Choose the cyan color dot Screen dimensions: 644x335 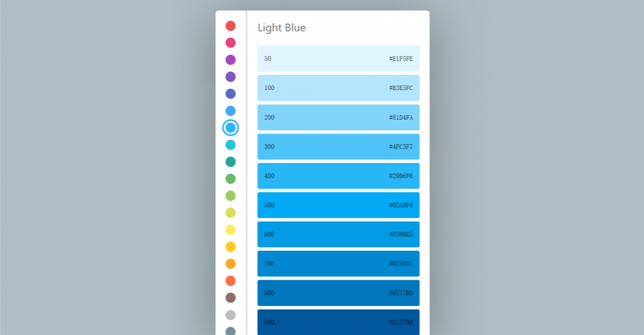tap(230, 145)
